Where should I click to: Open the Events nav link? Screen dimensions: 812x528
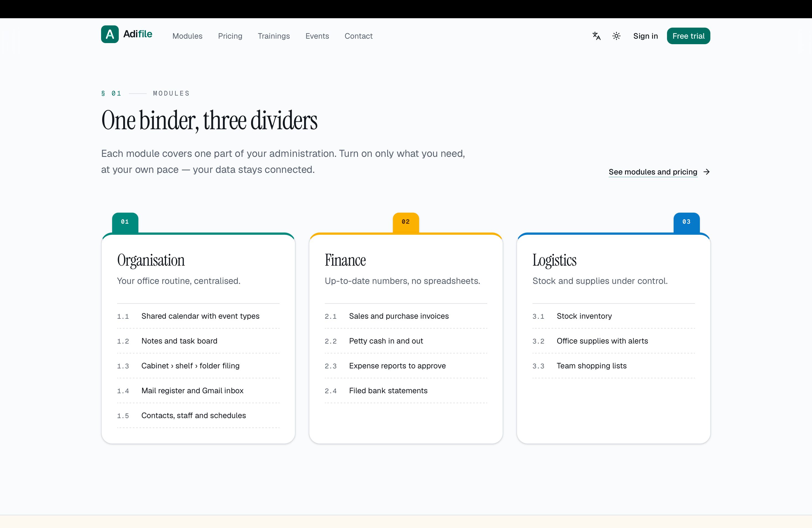(x=317, y=36)
